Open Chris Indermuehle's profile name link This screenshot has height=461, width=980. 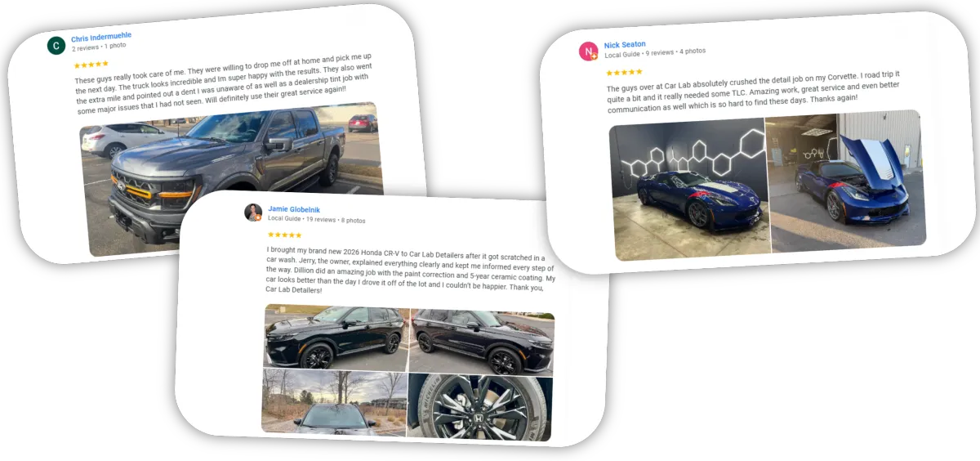pos(101,38)
